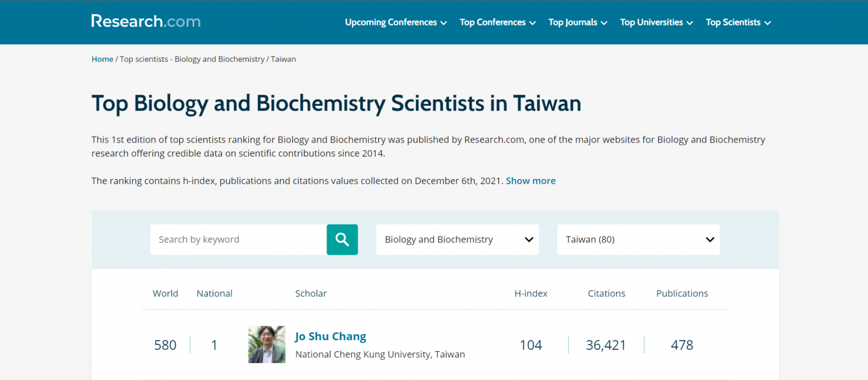
Task: Expand the Top Scientists menu
Action: click(x=738, y=22)
